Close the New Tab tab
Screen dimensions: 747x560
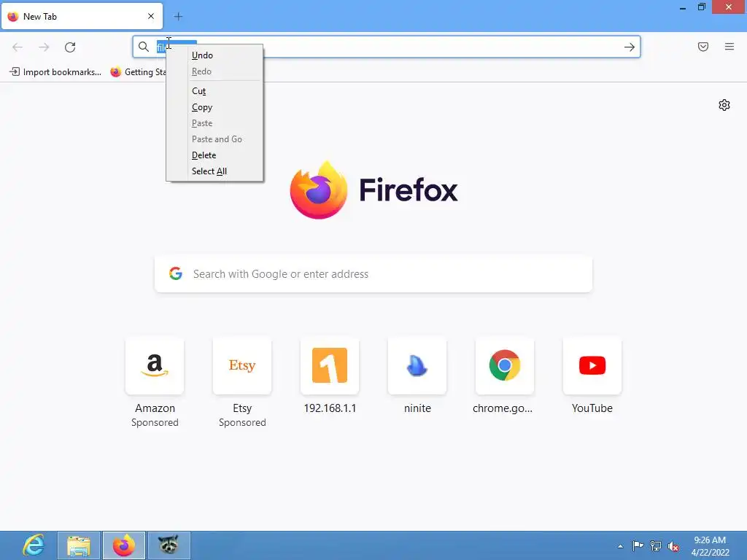click(151, 16)
